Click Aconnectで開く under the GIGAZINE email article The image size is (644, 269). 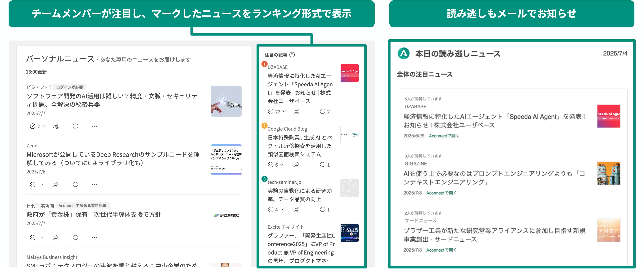pyautogui.click(x=441, y=193)
